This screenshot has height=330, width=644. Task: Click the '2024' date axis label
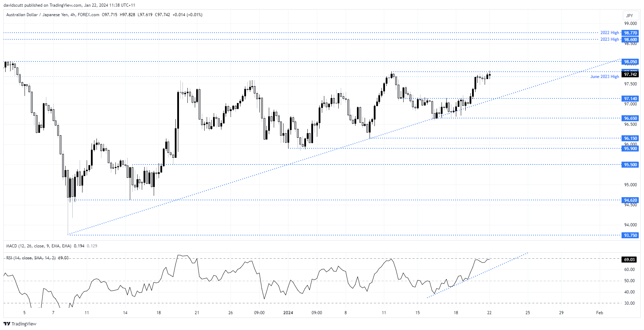pyautogui.click(x=288, y=313)
